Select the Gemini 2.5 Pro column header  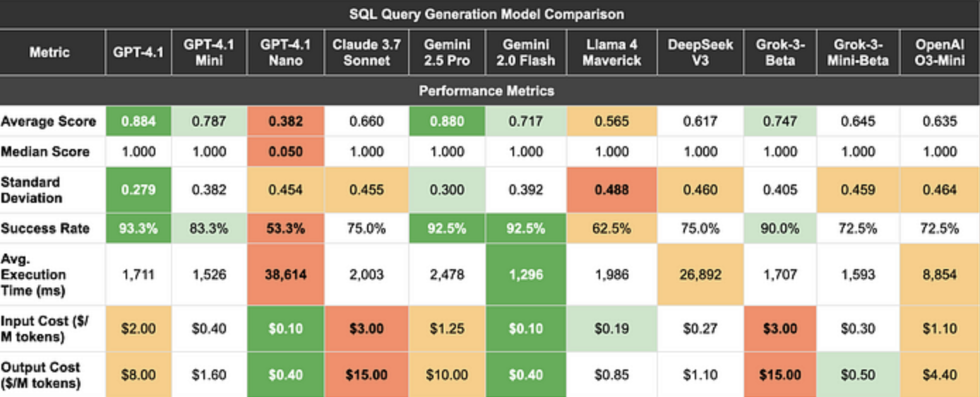coord(447,52)
